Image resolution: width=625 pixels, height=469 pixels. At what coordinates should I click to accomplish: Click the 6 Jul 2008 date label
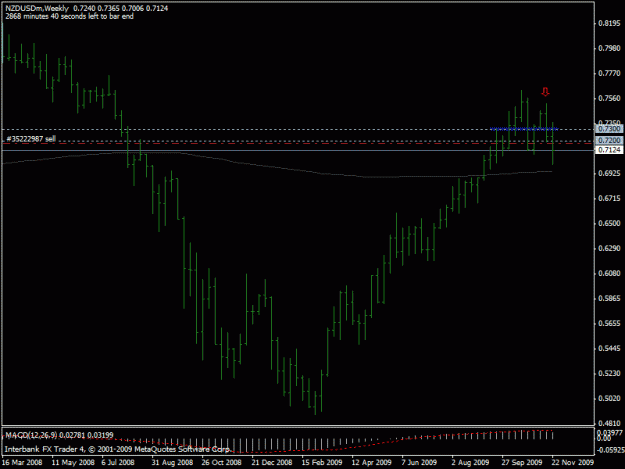[x=118, y=462]
